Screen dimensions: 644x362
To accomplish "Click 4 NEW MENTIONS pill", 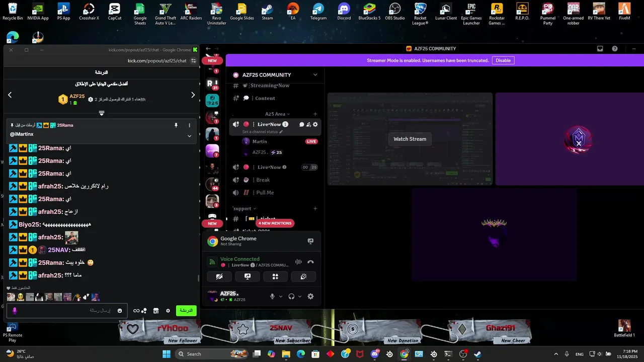I will 275,223.
